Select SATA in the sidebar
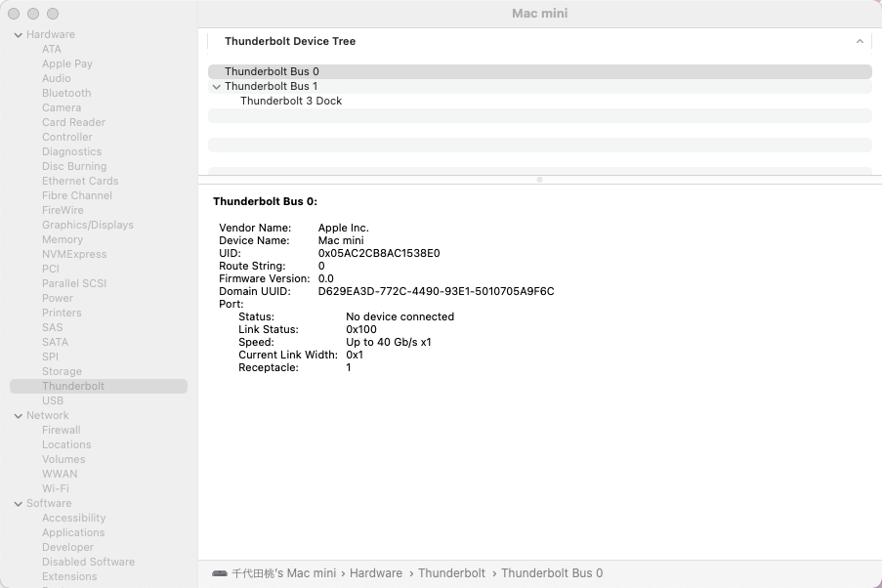This screenshot has height=588, width=882. point(55,342)
